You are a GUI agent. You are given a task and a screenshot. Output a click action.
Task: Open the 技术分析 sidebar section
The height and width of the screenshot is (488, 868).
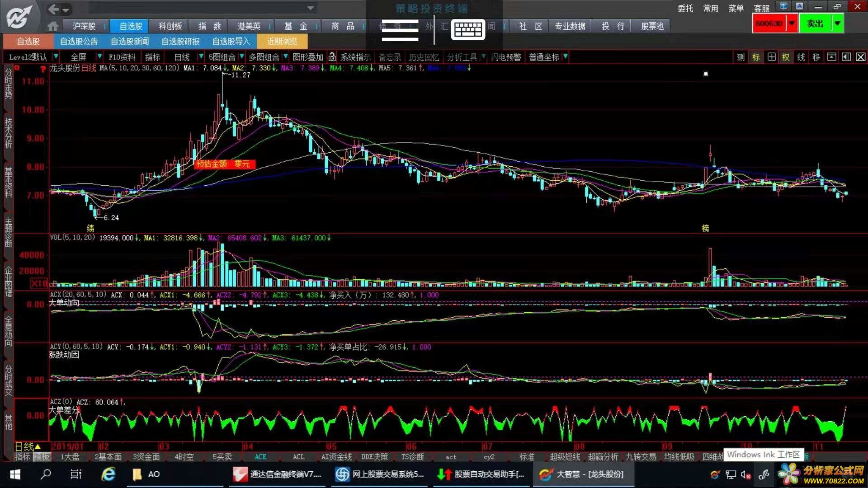coord(8,133)
